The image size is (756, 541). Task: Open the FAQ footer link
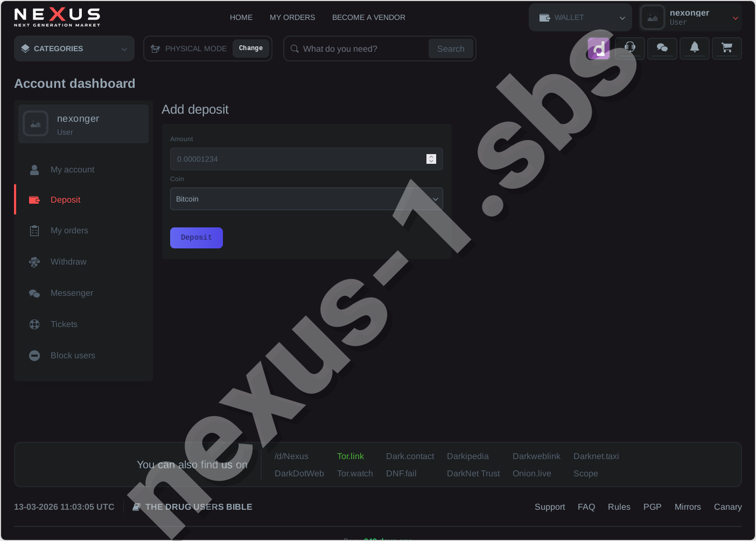(x=586, y=507)
